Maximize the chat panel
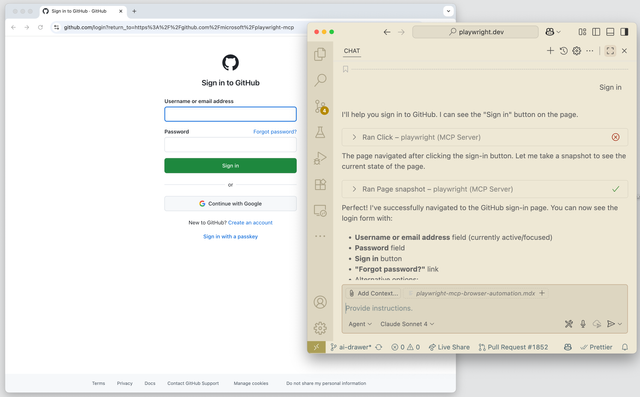Image resolution: width=640 pixels, height=397 pixels. 610,51
